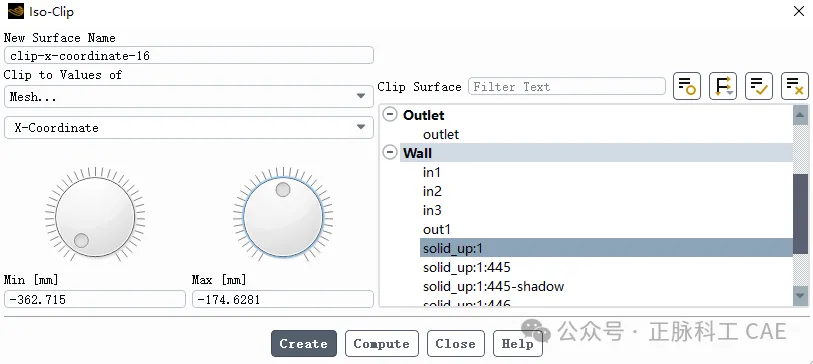Select surface in3
Screen dimensions: 813x364
pos(432,210)
